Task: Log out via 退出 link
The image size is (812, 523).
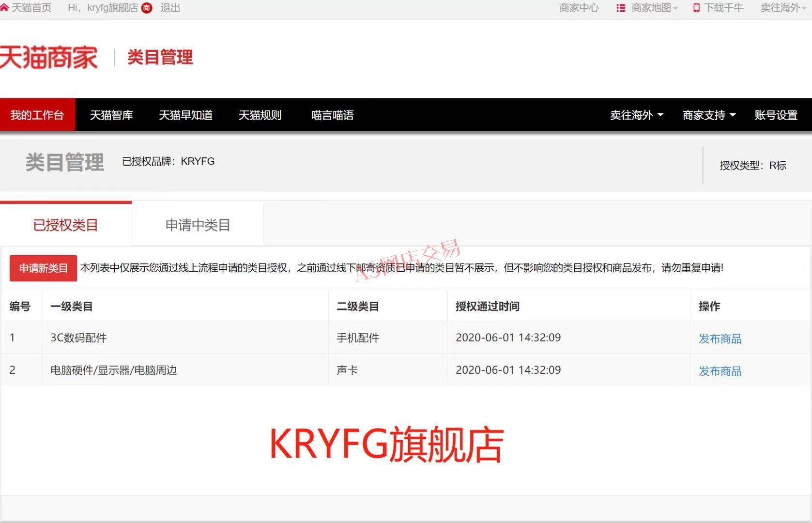Action: pos(170,8)
